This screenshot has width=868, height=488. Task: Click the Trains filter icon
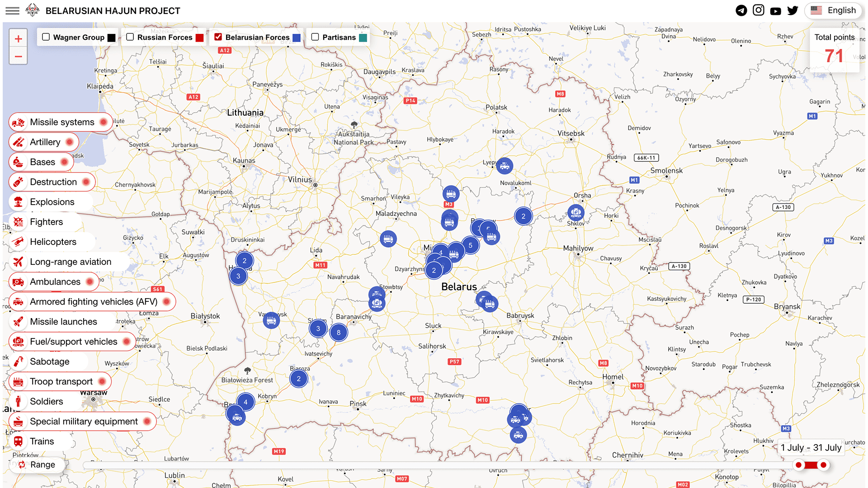18,441
